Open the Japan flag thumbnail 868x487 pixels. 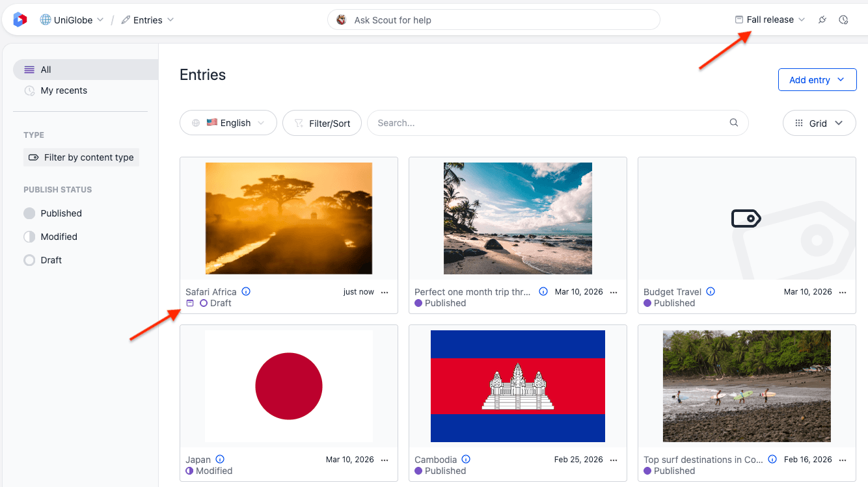pyautogui.click(x=289, y=386)
